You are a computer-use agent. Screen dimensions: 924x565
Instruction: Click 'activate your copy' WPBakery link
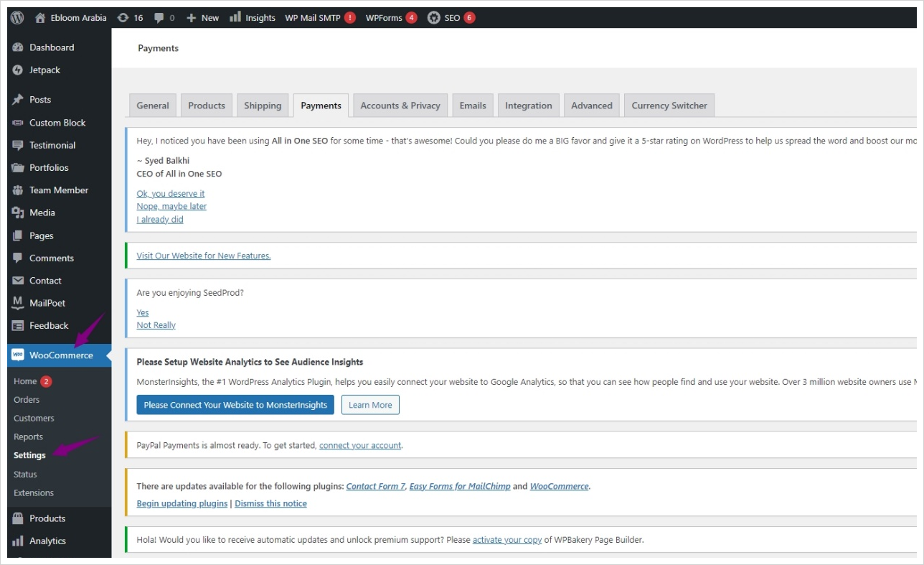pyautogui.click(x=507, y=540)
